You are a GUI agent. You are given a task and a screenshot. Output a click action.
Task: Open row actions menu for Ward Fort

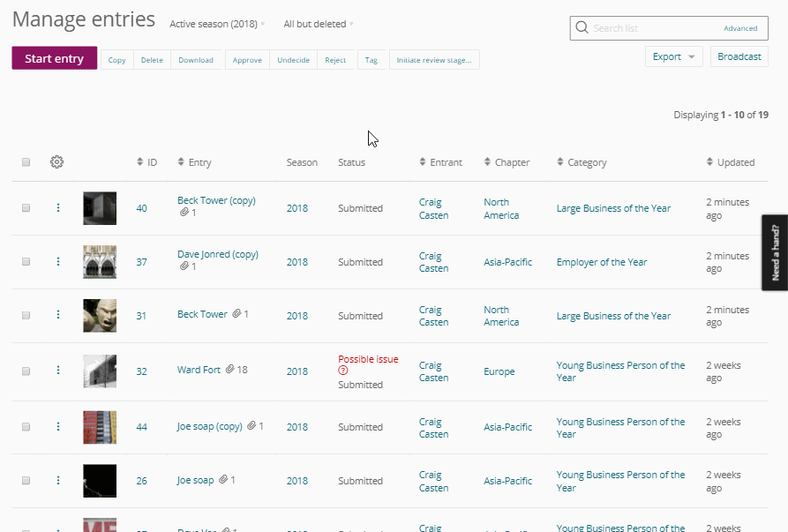[x=58, y=371]
